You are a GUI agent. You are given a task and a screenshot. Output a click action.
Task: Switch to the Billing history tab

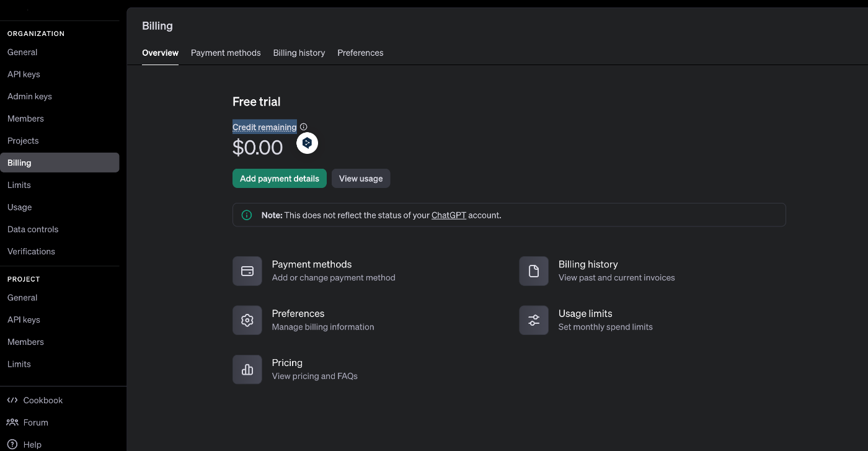click(x=299, y=53)
